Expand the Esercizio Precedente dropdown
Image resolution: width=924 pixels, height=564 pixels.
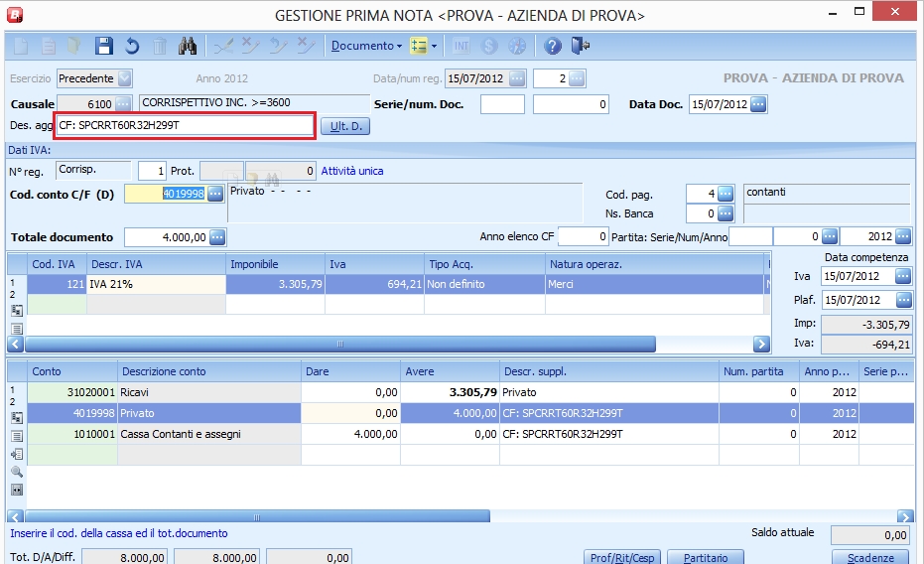pyautogui.click(x=124, y=78)
